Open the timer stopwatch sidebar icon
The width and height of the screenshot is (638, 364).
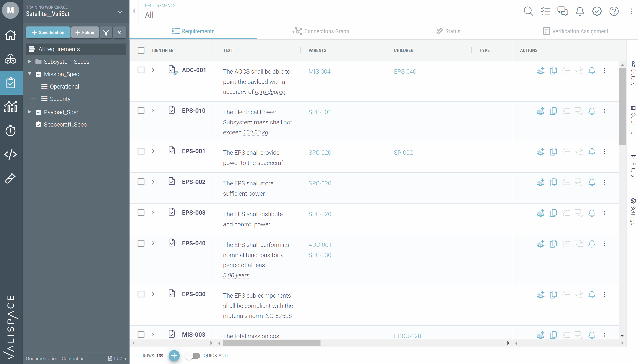coord(10,130)
